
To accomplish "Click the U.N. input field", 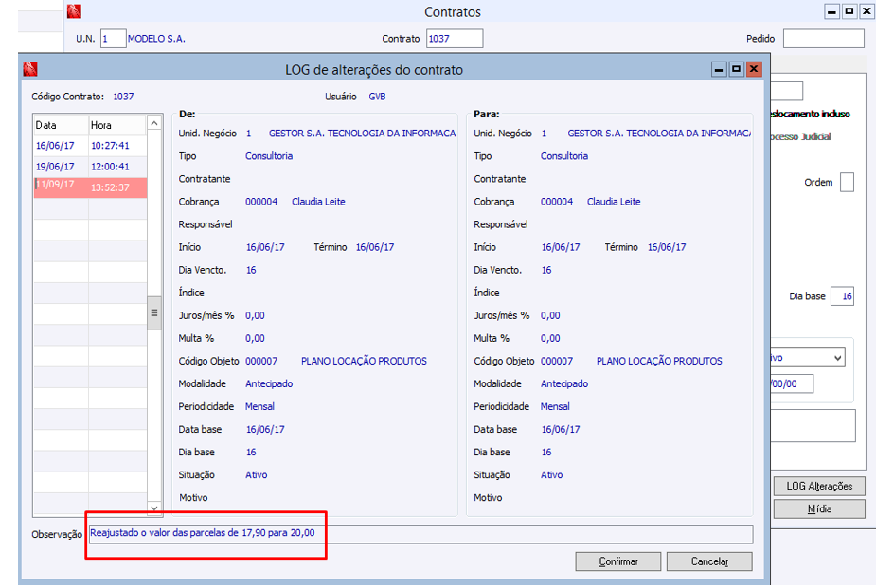I will (x=113, y=39).
